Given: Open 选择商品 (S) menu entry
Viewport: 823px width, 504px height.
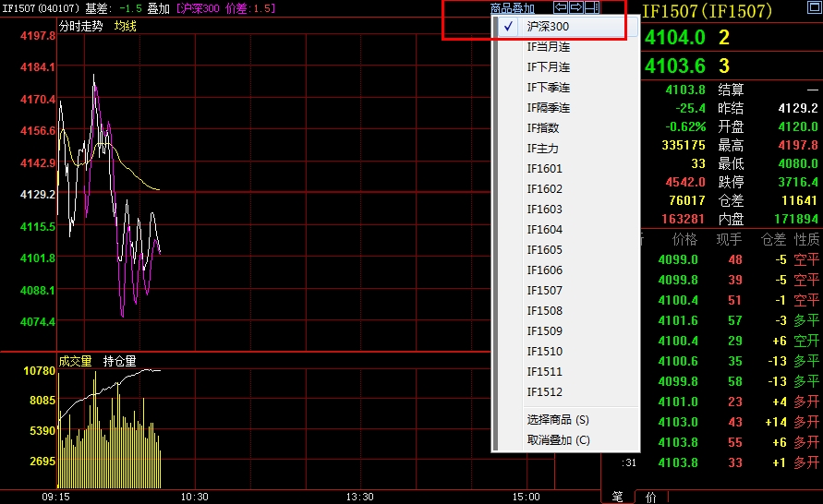Looking at the screenshot, I should (558, 420).
